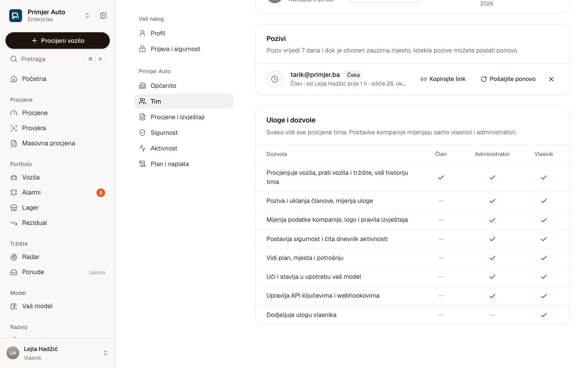Image resolution: width=588 pixels, height=368 pixels.
Task: Click the Alarmi badge showing 8
Action: 101,193
